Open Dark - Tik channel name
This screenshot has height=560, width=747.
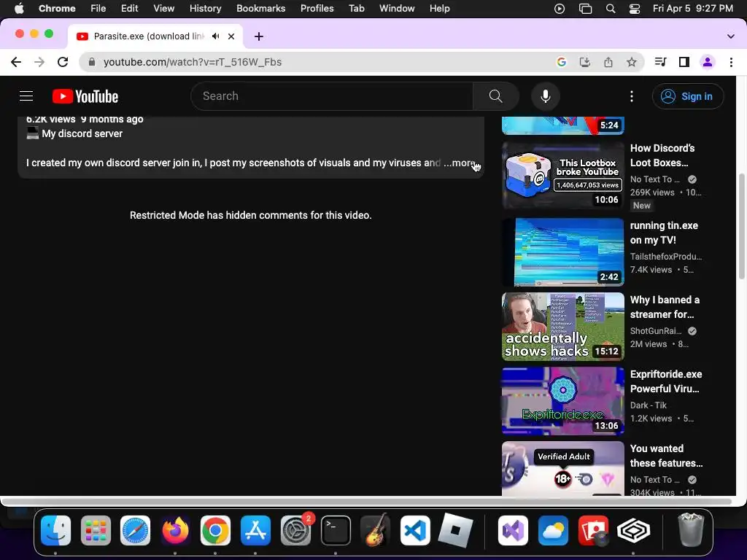coord(648,405)
